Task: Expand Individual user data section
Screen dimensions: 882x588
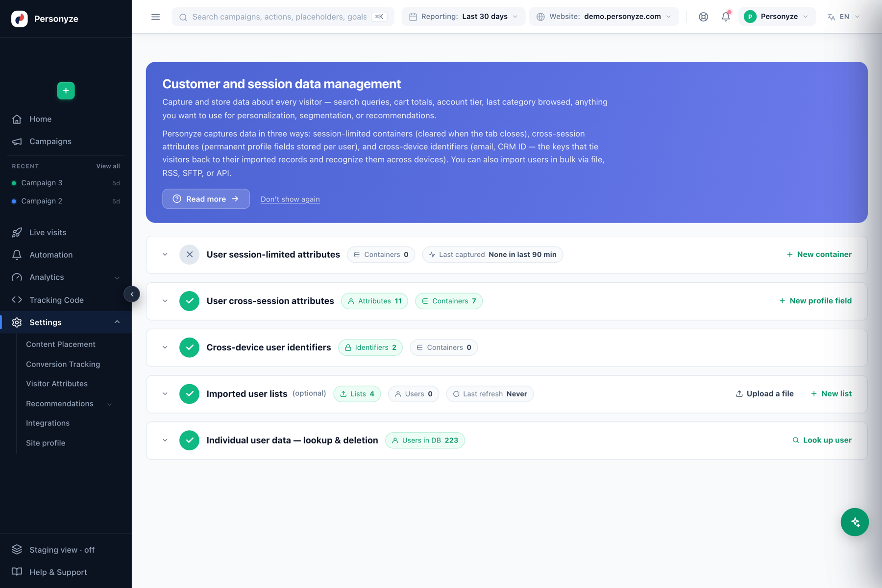Action: (165, 440)
